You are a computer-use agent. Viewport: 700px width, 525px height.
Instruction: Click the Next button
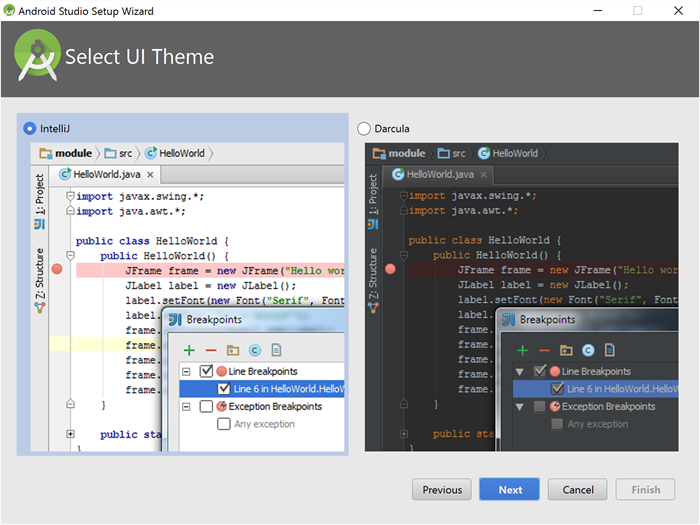click(510, 490)
